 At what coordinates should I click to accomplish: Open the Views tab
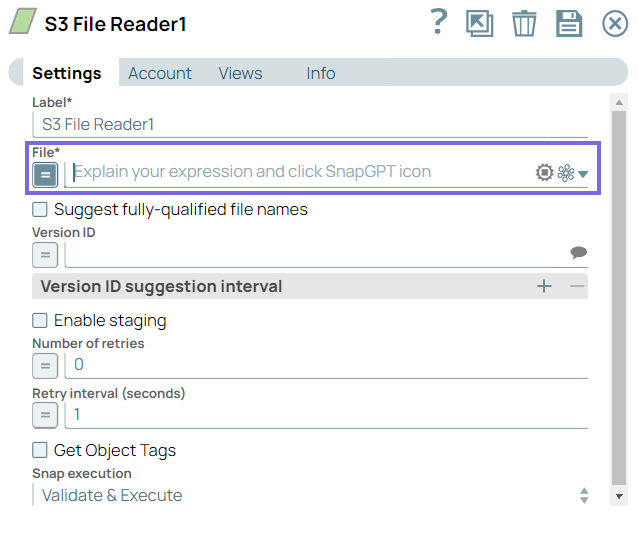(240, 73)
